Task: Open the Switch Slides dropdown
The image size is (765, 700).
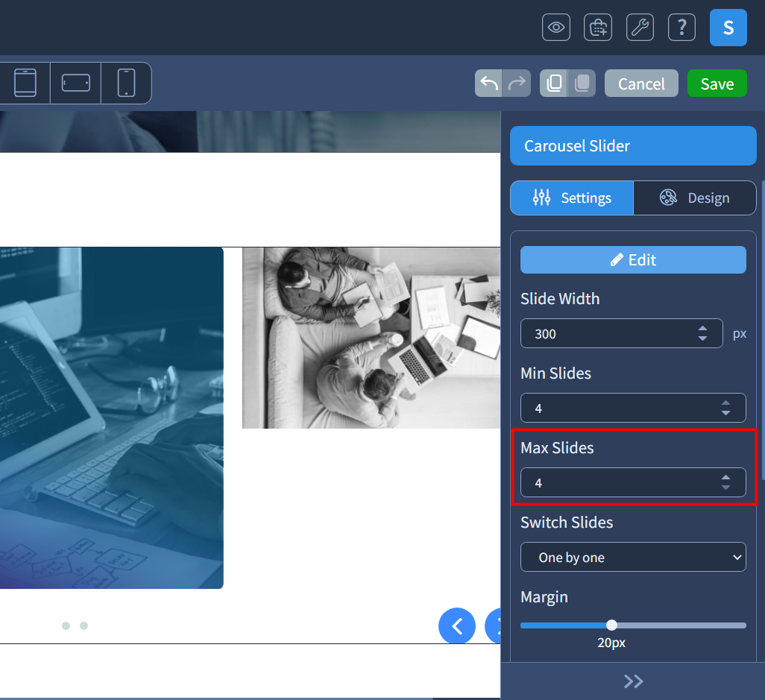Action: pyautogui.click(x=633, y=557)
